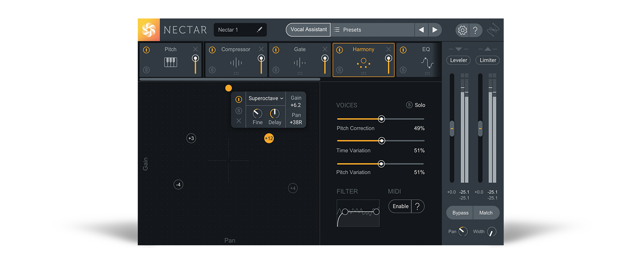Click the Pitch Correction slider handle
This screenshot has height=265, width=644.
[381, 119]
